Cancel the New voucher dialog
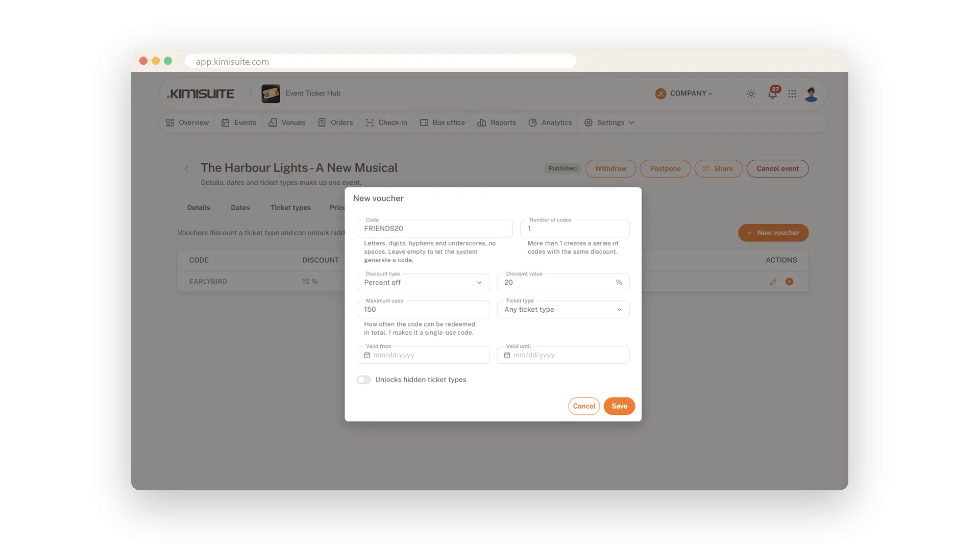This screenshot has height=551, width=980. tap(584, 406)
